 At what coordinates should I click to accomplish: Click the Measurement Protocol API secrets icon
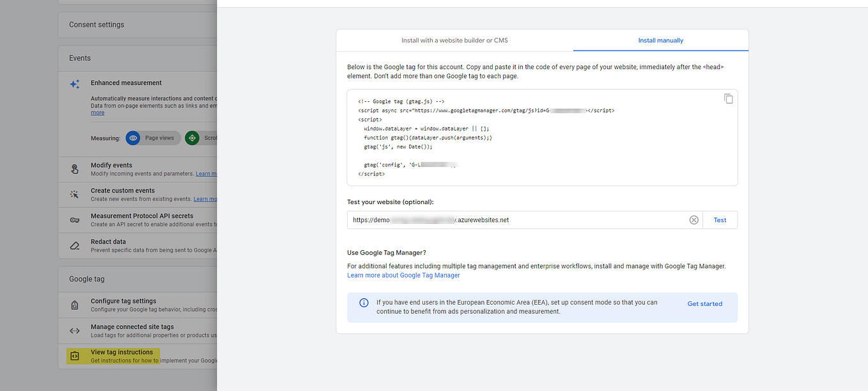[x=74, y=219]
